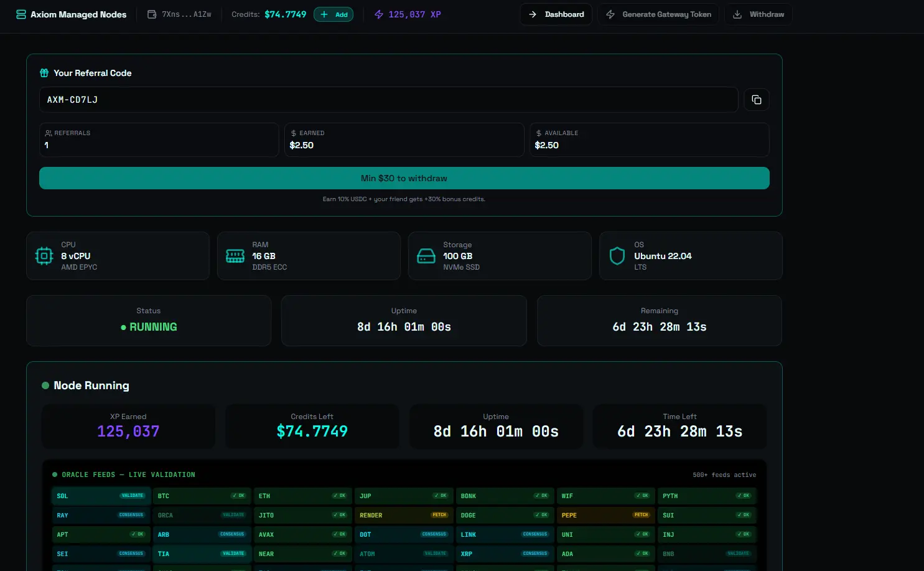
Task: Click the wallet address 7Xns...A1Zw
Action: pos(187,14)
